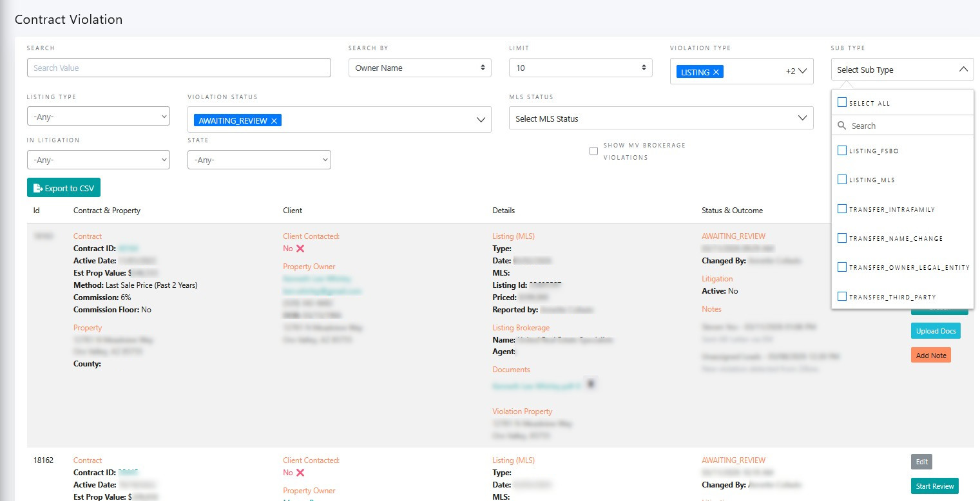Click the delete icon beside the uploaded PDF document

(591, 383)
